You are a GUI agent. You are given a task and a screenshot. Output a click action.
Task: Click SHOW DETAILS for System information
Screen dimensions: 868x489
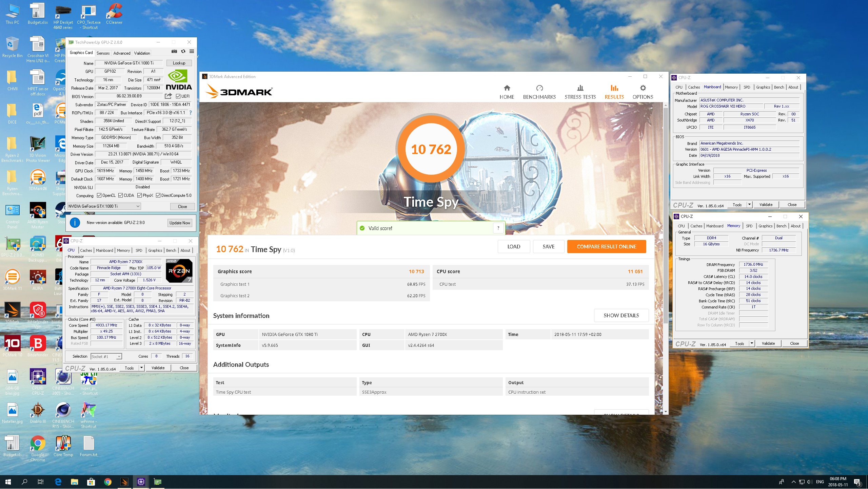[x=621, y=316]
